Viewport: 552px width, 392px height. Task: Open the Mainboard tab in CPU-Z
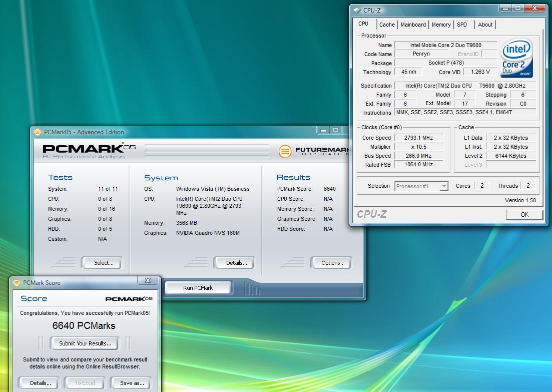(x=413, y=25)
